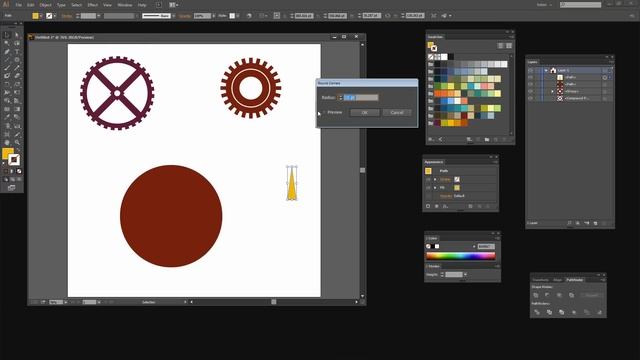Select the Pen tool
This screenshot has height=360, width=640.
[x=7, y=52]
